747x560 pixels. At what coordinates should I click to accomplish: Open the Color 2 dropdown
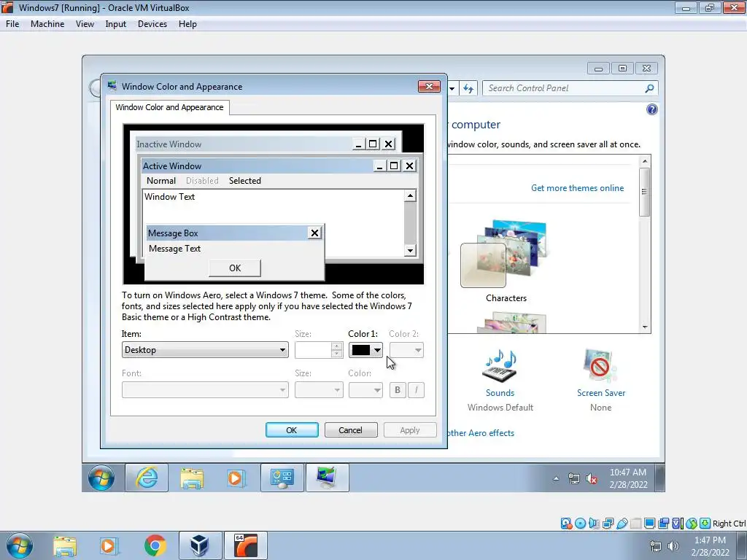coord(406,350)
